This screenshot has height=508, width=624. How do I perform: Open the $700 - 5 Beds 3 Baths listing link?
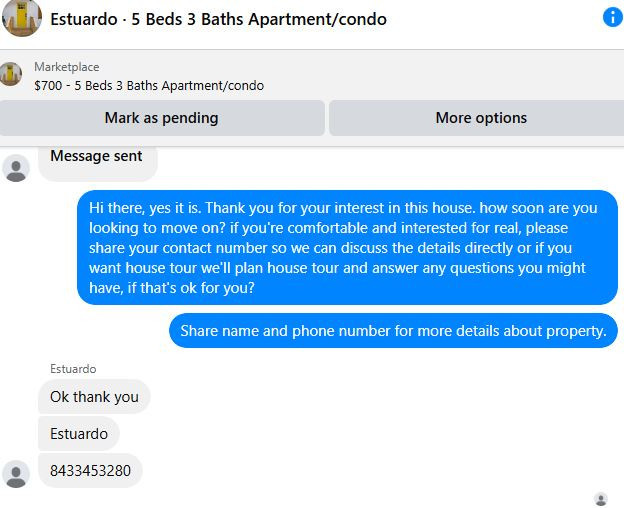pos(149,86)
